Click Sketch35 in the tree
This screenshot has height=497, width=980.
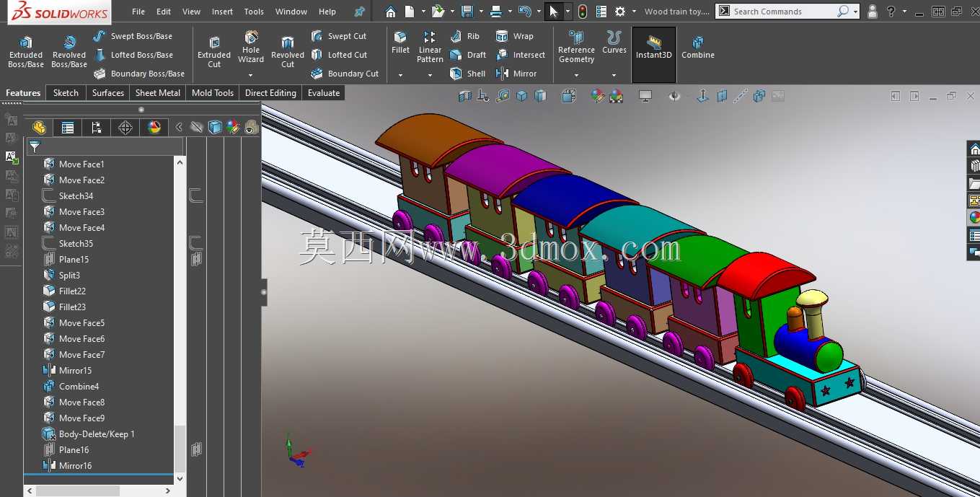69,243
